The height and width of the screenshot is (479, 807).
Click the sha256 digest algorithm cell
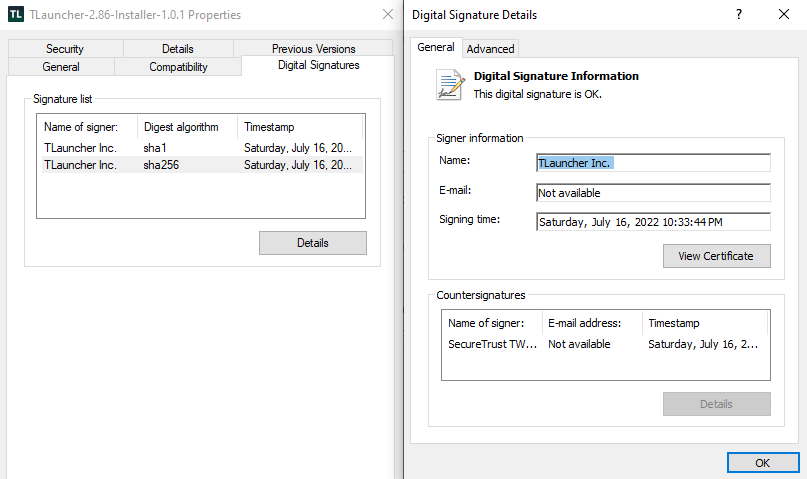[161, 165]
